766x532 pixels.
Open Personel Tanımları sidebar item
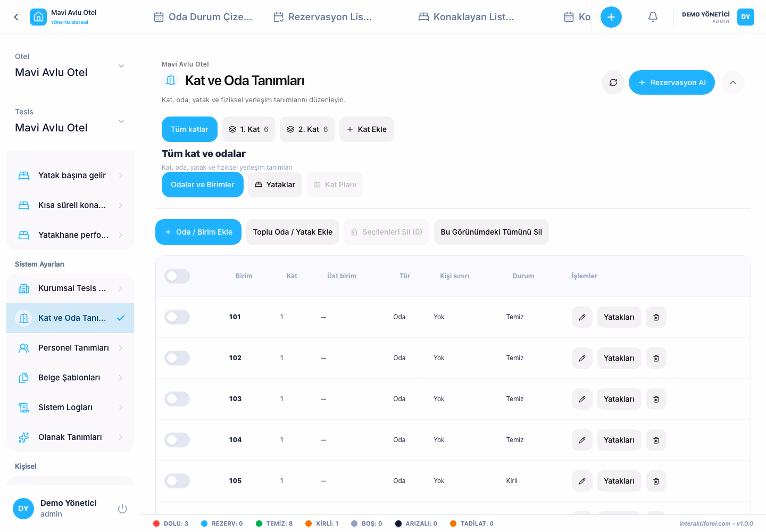pyautogui.click(x=70, y=348)
